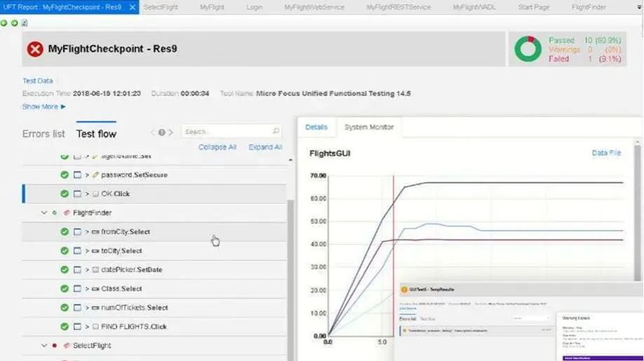Expand the password.SetSecure step arrow

[87, 175]
